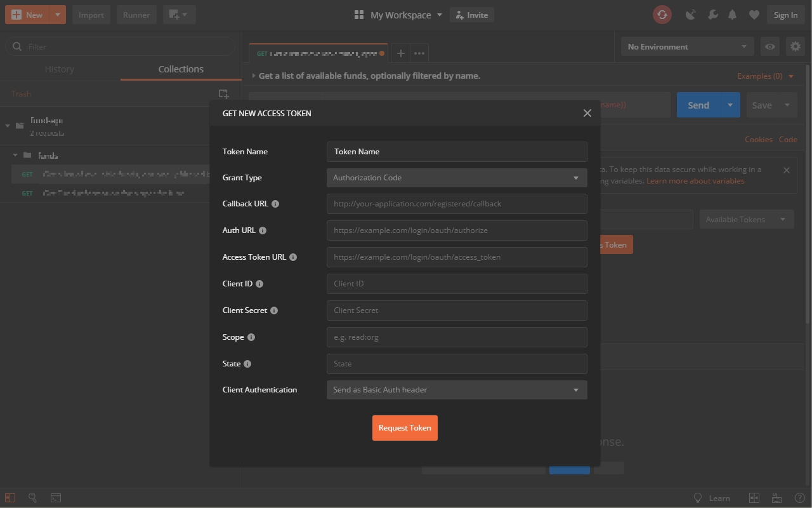Image resolution: width=812 pixels, height=508 pixels.
Task: Open the Grant Type dropdown
Action: click(457, 178)
